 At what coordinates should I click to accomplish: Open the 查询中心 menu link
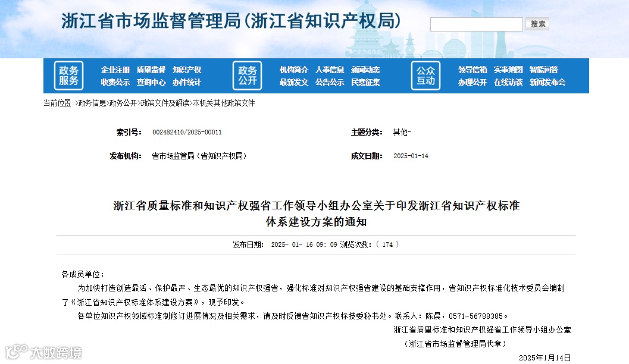pos(151,82)
